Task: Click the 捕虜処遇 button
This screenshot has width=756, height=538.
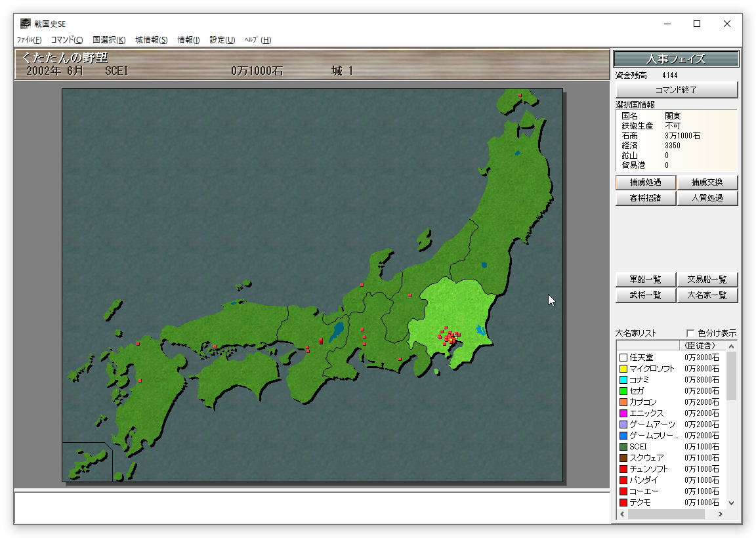Action: [645, 182]
